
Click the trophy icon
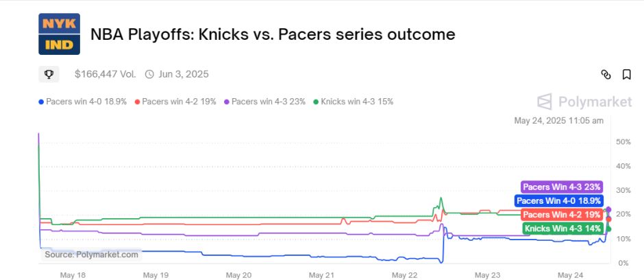pyautogui.click(x=49, y=74)
